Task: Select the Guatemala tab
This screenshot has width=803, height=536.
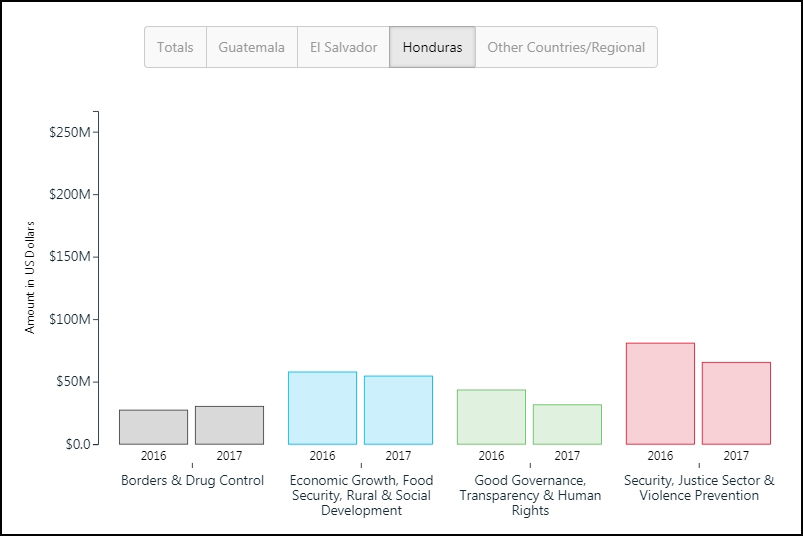Action: point(252,47)
